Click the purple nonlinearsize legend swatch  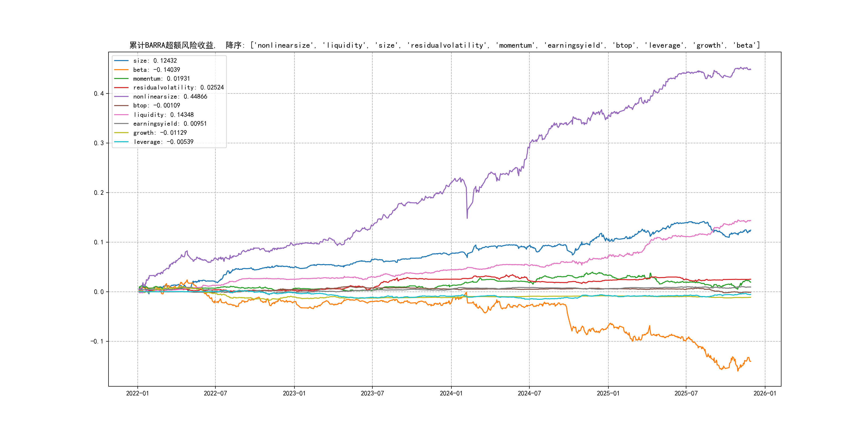[x=121, y=97]
